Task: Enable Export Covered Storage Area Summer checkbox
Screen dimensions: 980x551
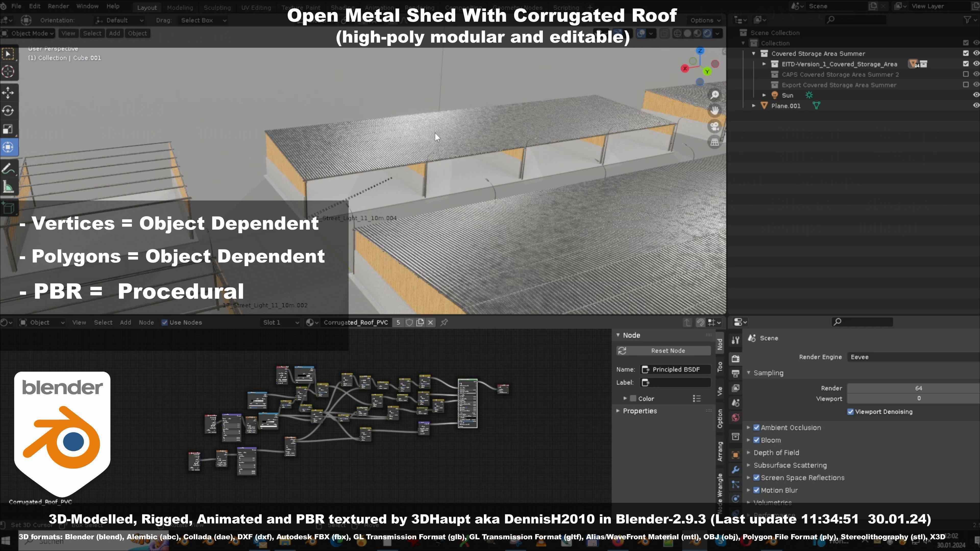Action: (965, 85)
